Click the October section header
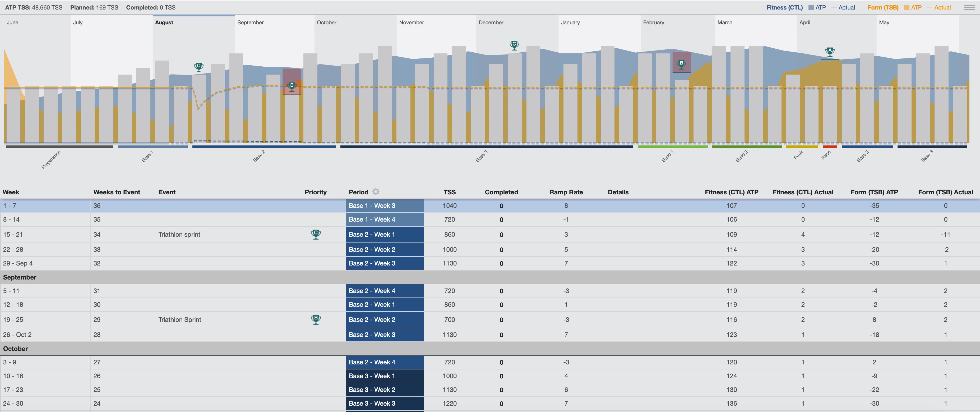Viewport: 980px width, 412px height. [490, 349]
